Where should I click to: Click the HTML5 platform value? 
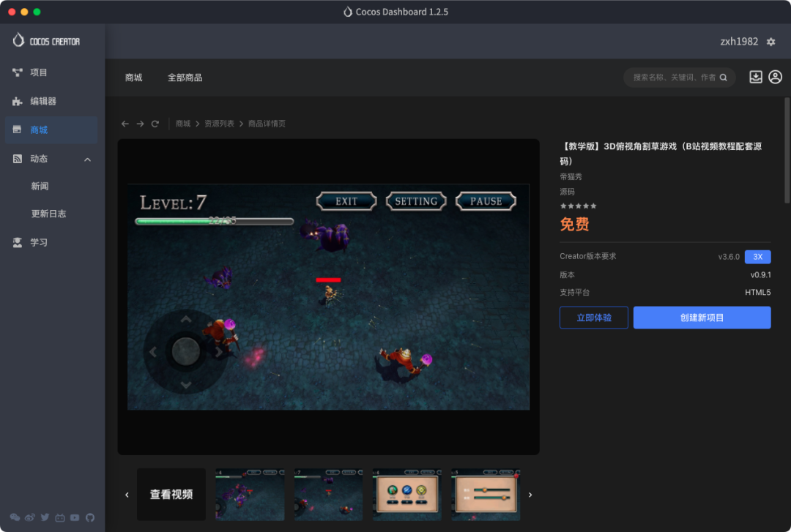(x=758, y=293)
